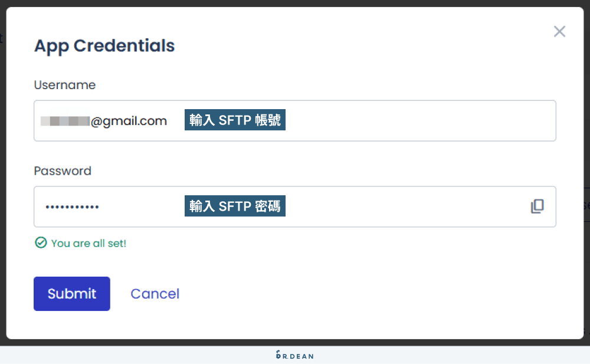
Task: Click the green success checkmark icon
Action: coord(41,242)
